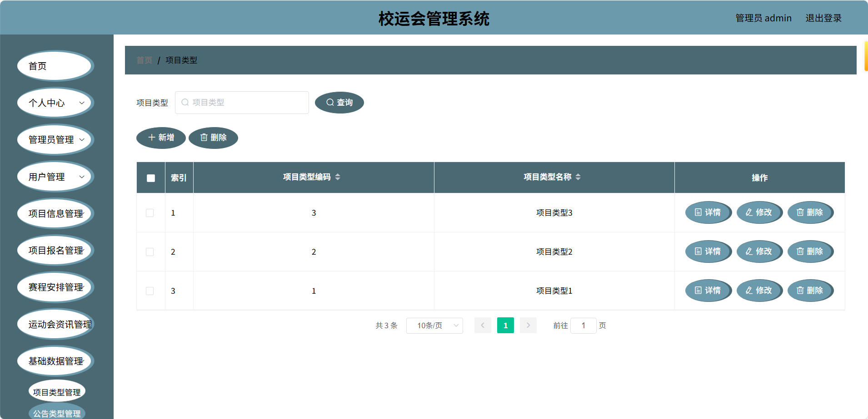
Task: Click the batch 删除 button
Action: [x=213, y=138]
